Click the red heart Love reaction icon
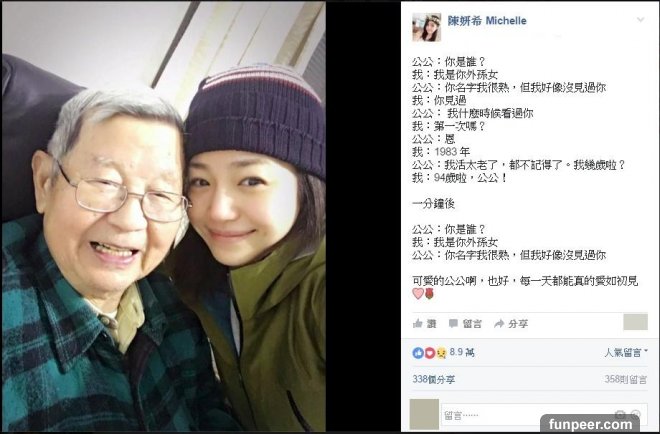Image resolution: width=660 pixels, height=434 pixels. (x=429, y=353)
